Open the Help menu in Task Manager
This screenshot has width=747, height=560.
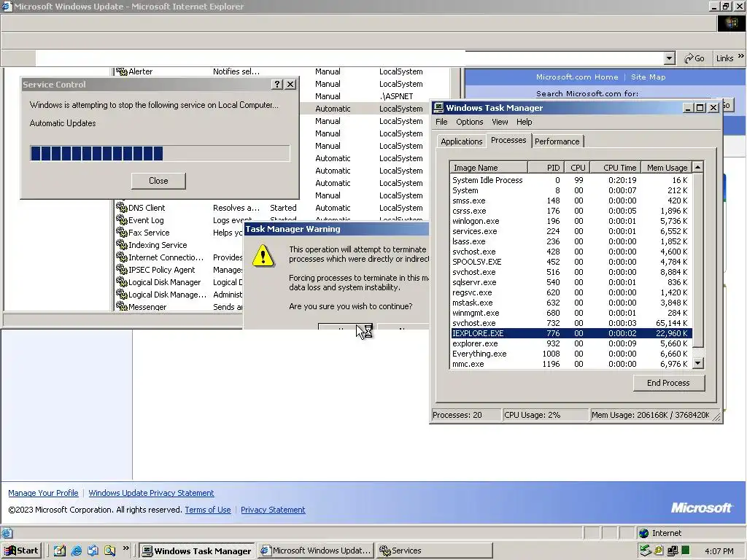(x=524, y=122)
